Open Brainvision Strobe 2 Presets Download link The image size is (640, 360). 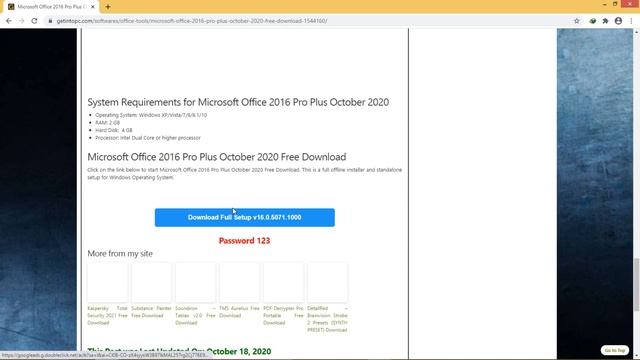point(327,319)
